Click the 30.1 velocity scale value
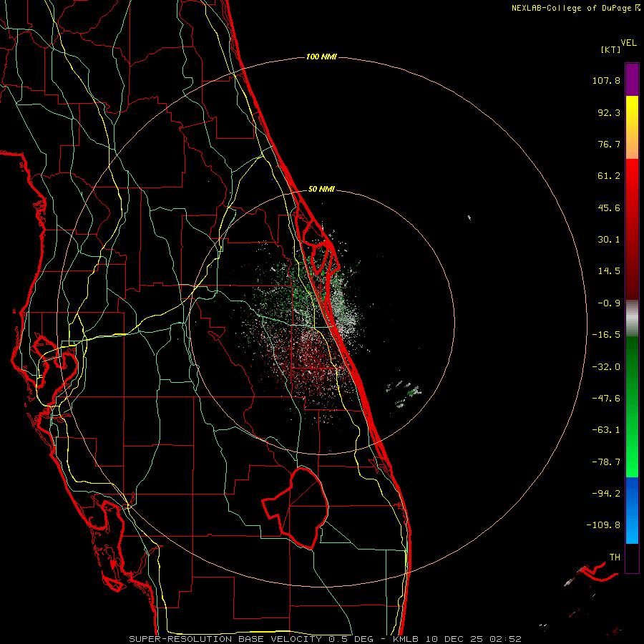644x644 pixels. [x=609, y=240]
